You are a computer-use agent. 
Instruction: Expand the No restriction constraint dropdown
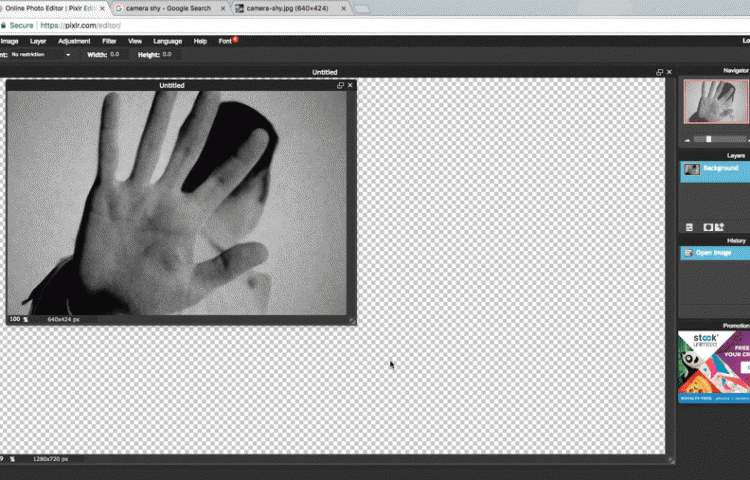40,55
